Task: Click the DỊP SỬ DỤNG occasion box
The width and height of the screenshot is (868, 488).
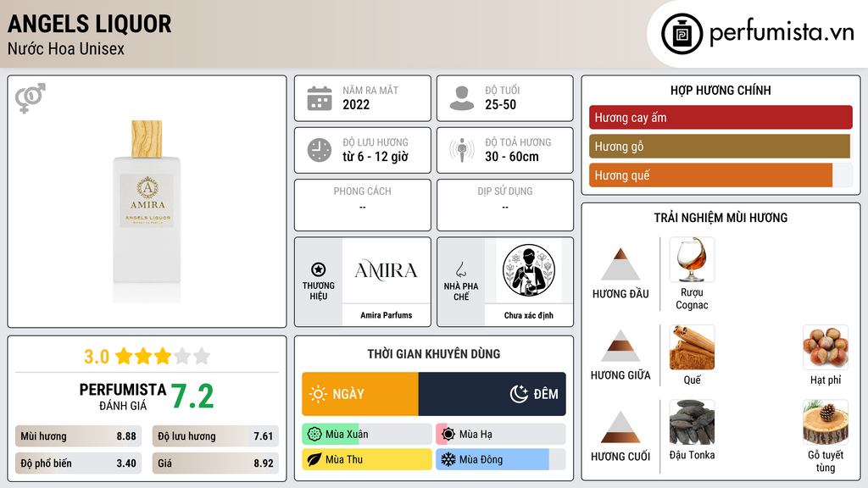Action: coord(505,205)
